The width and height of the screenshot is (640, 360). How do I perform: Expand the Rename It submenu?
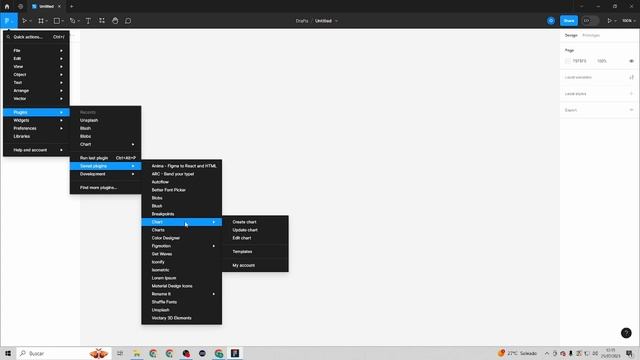[182, 294]
